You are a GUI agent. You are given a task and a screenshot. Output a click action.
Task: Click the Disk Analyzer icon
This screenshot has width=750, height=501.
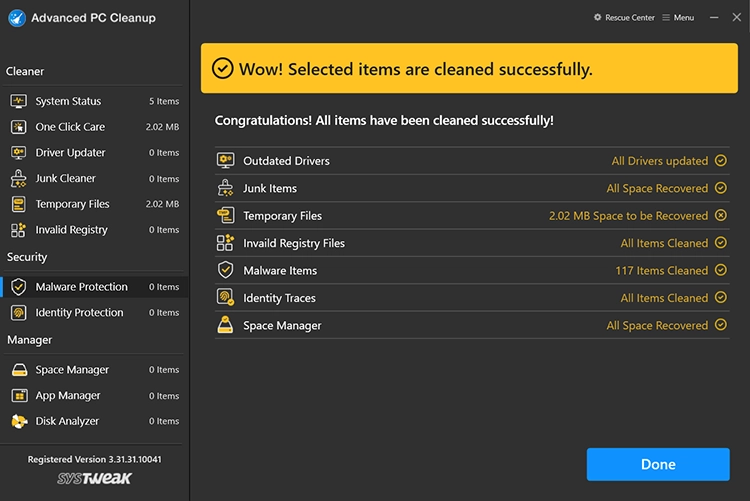18,422
